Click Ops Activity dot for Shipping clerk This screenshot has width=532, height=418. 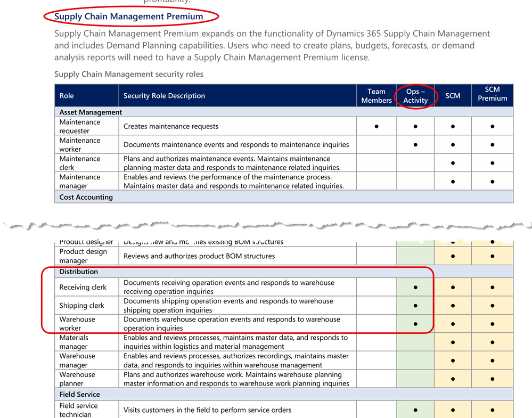coord(415,306)
